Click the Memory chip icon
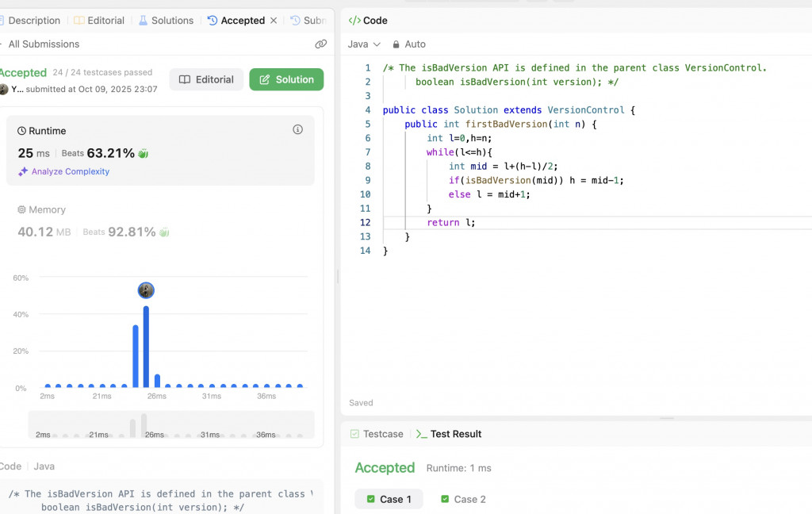Screen dimensions: 812x514 coord(21,209)
